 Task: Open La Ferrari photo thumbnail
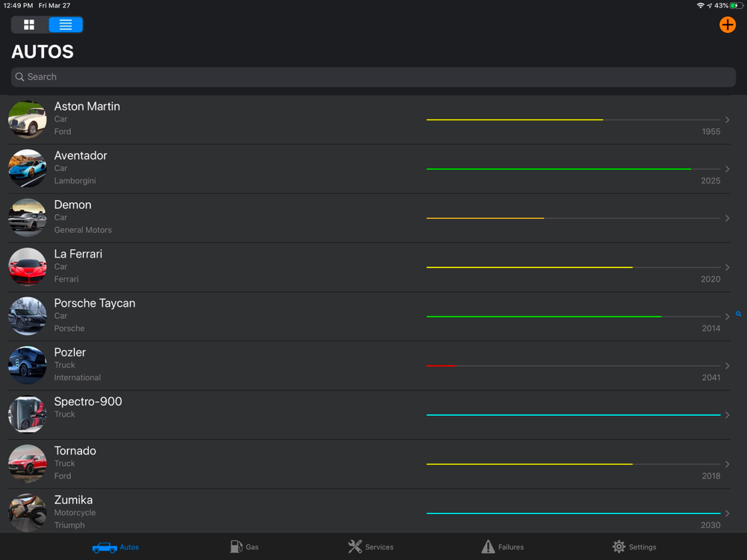tap(27, 267)
